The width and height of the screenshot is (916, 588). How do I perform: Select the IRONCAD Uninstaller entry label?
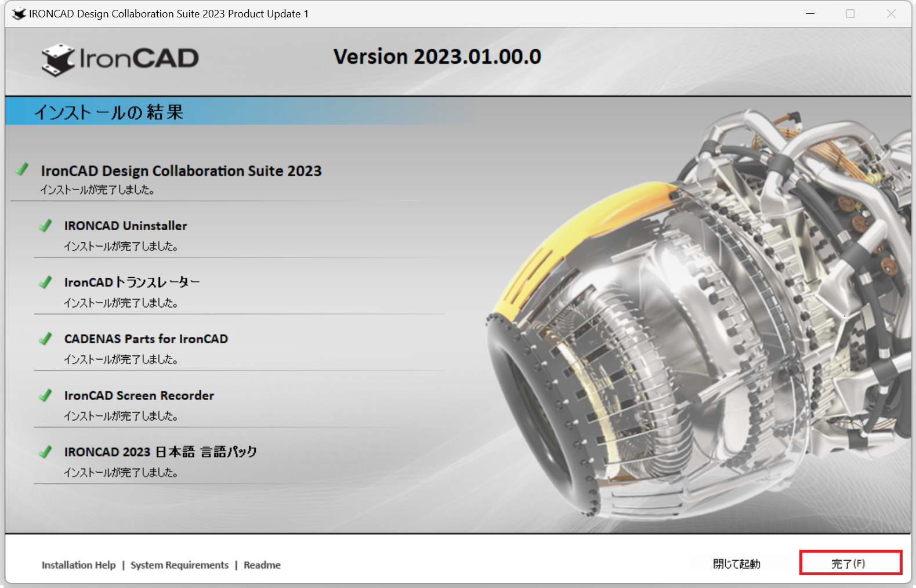pos(125,226)
